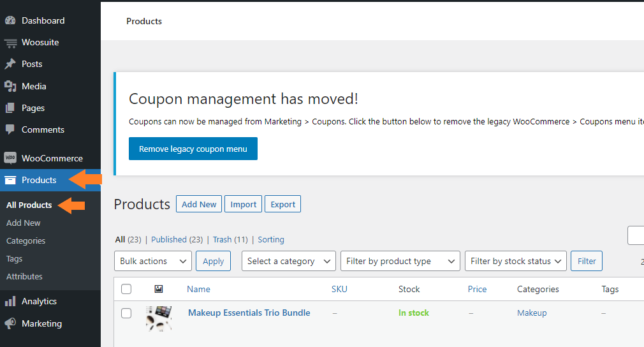The image size is (644, 347).
Task: Show Published products view
Action: click(x=169, y=239)
